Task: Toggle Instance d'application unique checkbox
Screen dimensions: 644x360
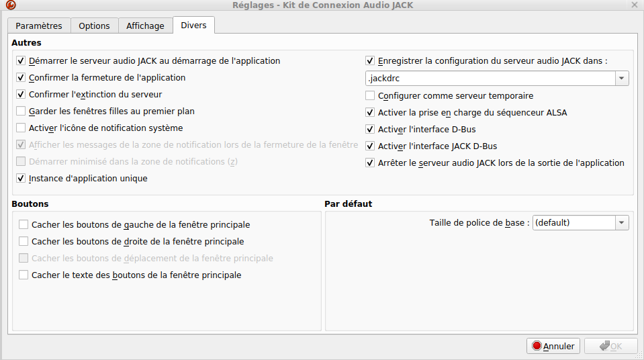Action: click(x=21, y=179)
